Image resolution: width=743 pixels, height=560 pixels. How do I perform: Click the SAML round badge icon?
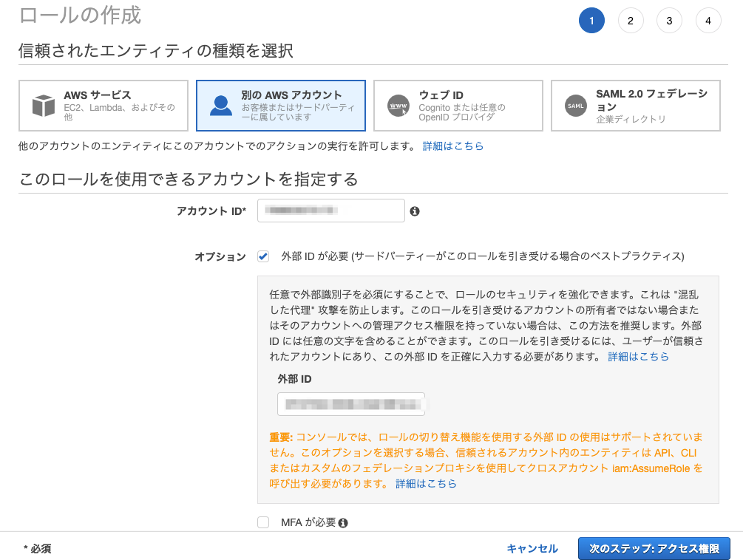coord(576,106)
